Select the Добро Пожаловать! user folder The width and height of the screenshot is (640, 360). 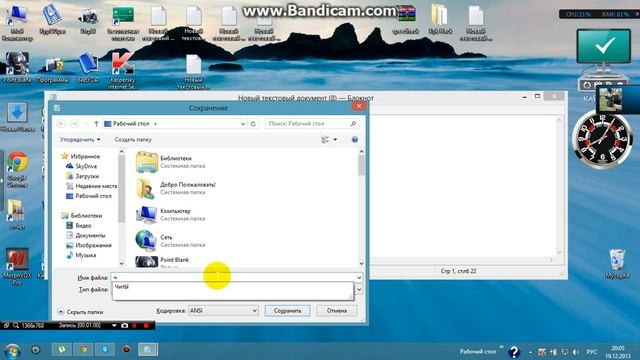176,188
